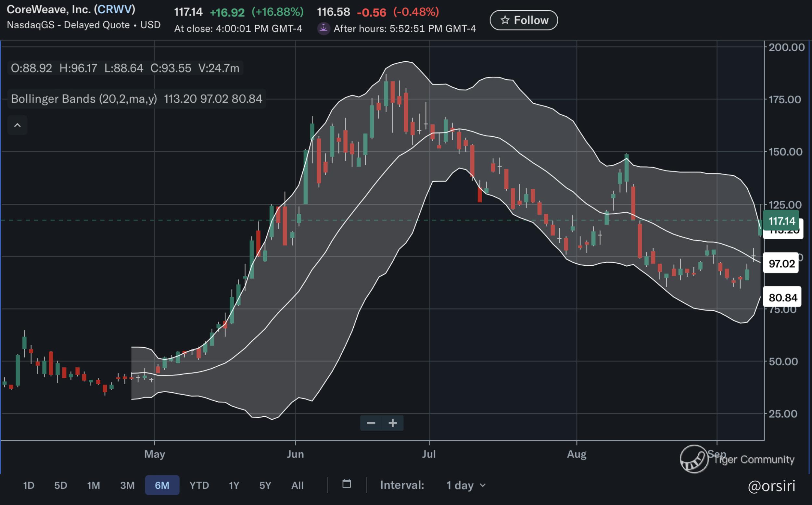The width and height of the screenshot is (812, 505).
Task: Switch to 1M range
Action: [x=94, y=485]
